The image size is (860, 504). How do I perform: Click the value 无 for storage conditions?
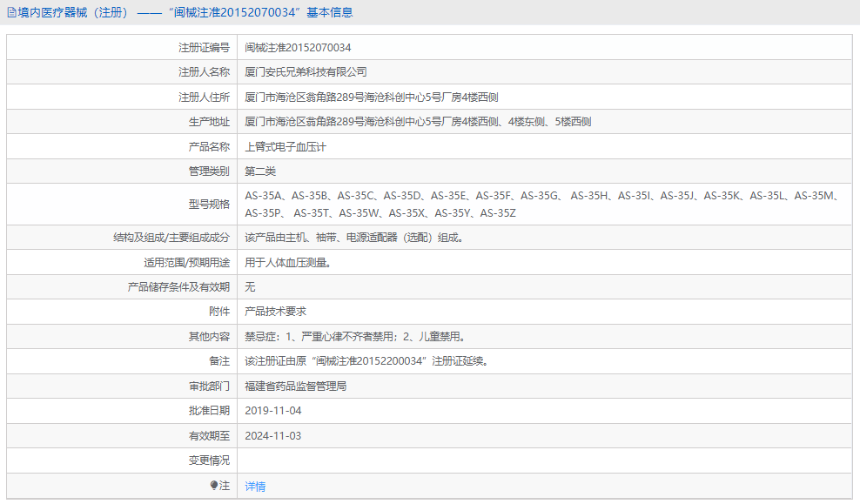[250, 287]
